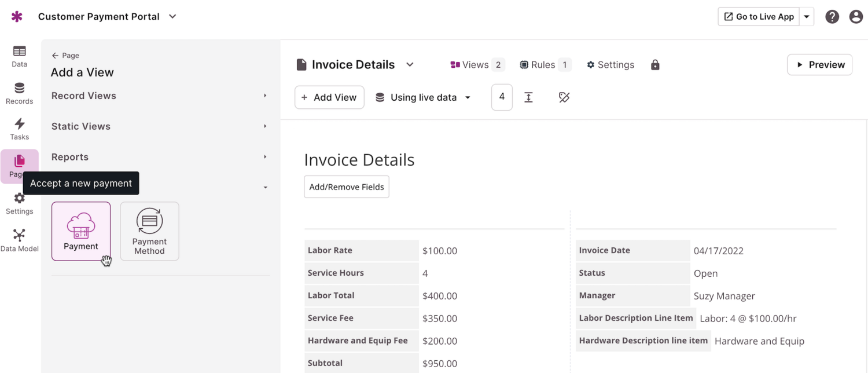Expand the Static Views section

tap(158, 126)
